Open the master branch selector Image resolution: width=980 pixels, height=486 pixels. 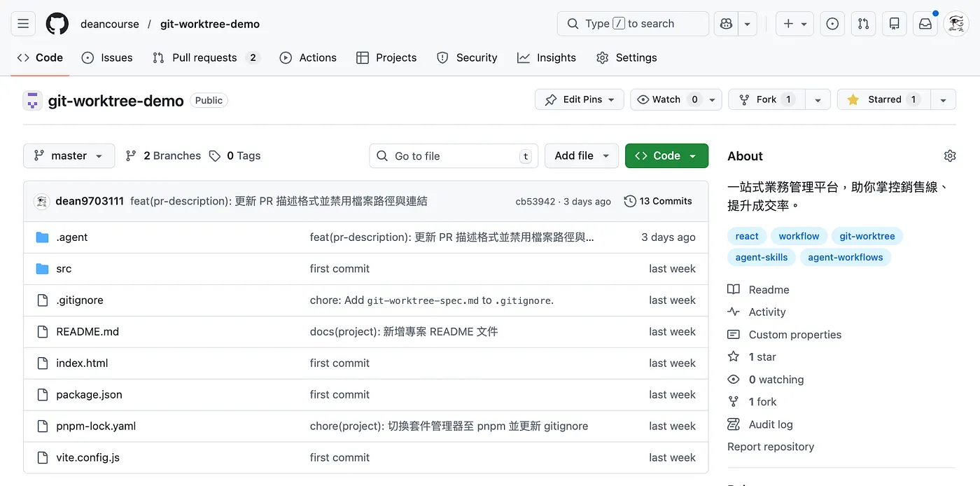pos(69,155)
